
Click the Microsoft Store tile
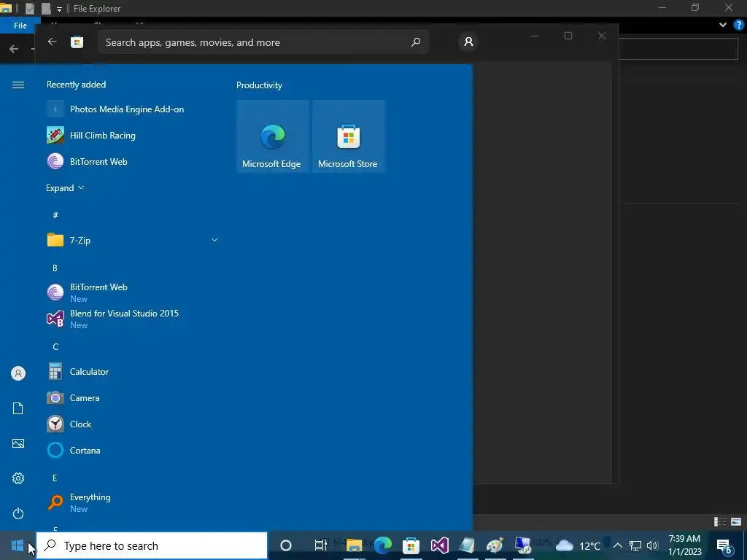(x=348, y=136)
